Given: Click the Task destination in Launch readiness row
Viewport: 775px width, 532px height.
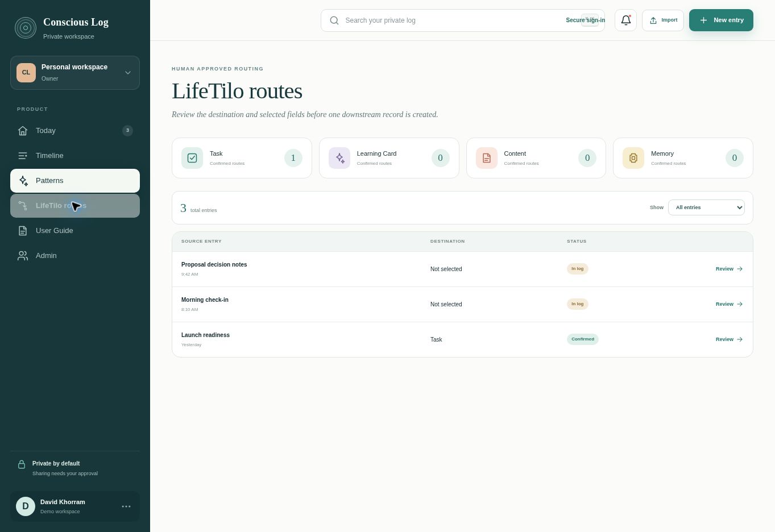Looking at the screenshot, I should (436, 340).
